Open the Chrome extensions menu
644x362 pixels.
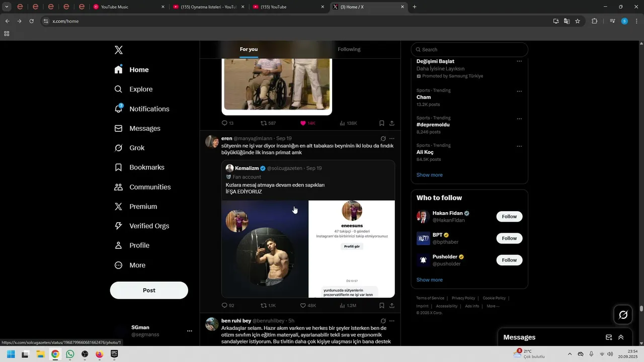coord(594,21)
